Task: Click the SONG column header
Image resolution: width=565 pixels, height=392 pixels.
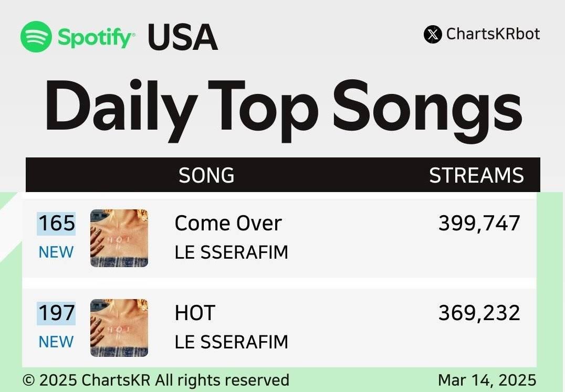Action: coord(206,175)
